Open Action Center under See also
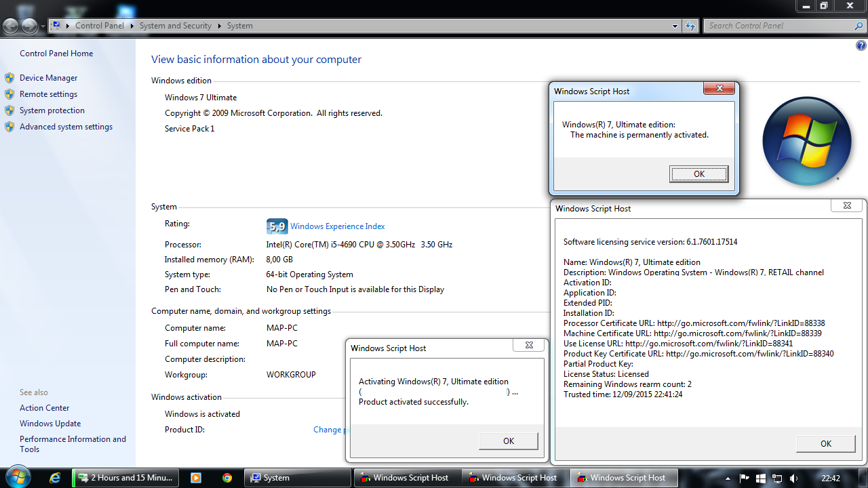 coord(45,408)
